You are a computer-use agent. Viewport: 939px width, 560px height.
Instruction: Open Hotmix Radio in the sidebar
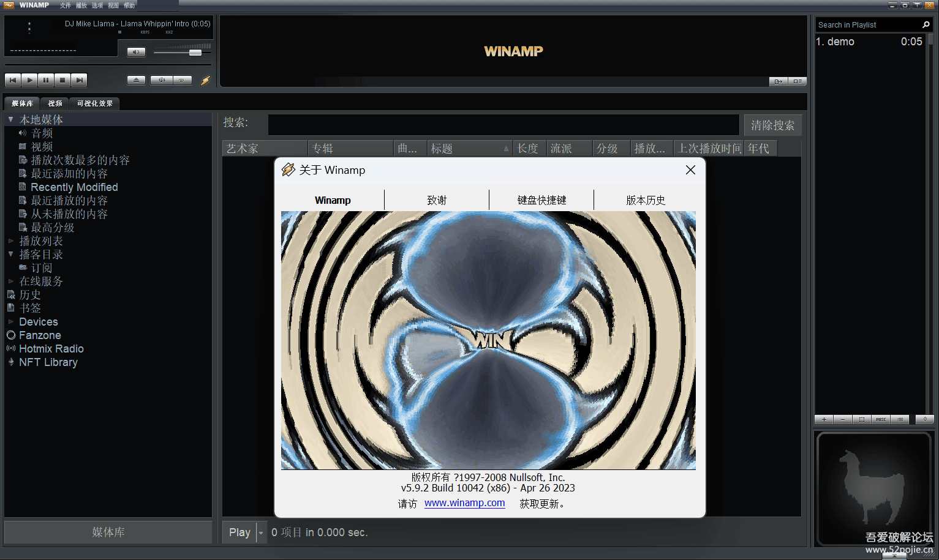point(51,348)
